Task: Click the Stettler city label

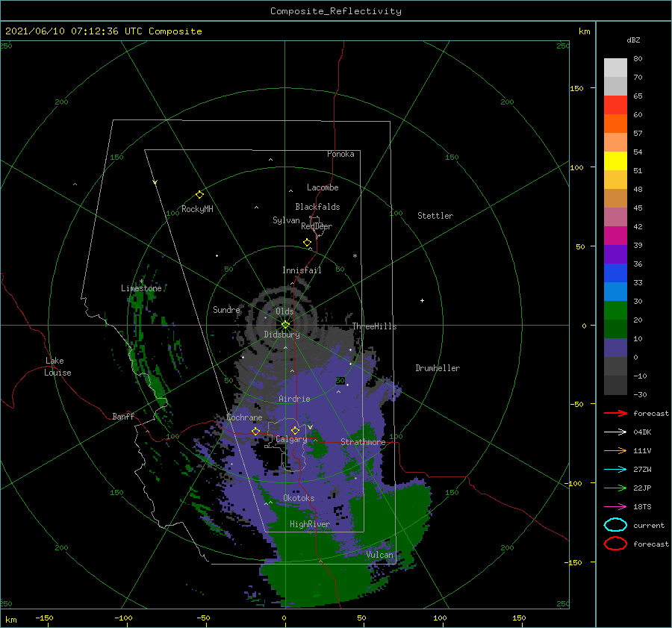Action: tap(435, 216)
